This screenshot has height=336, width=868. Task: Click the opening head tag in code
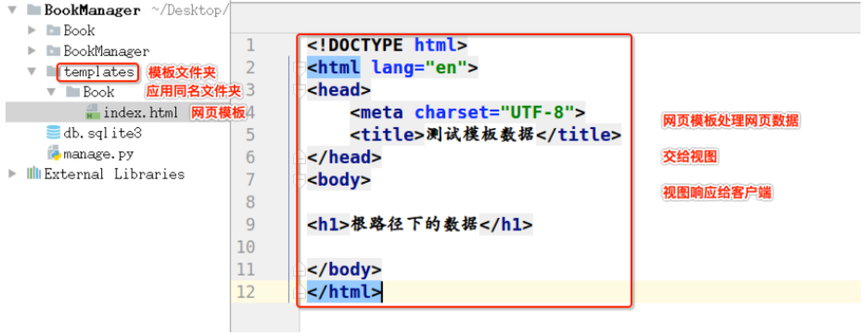point(338,90)
